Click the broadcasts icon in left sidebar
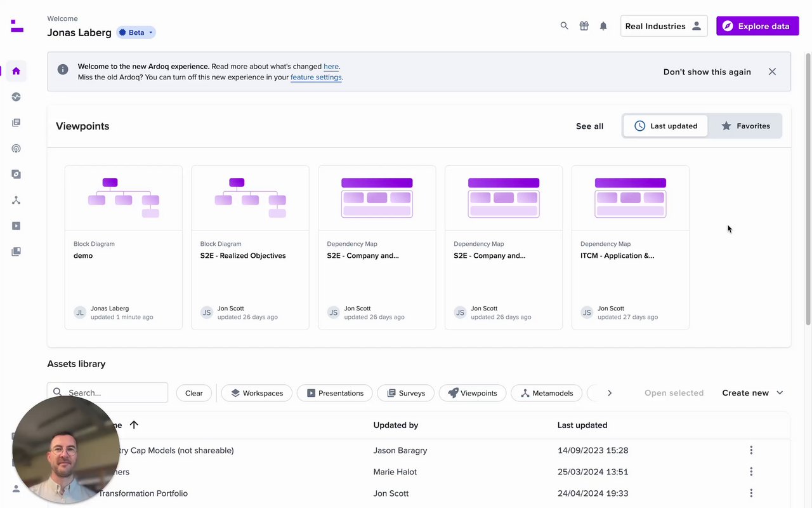The height and width of the screenshot is (508, 812). [x=16, y=149]
